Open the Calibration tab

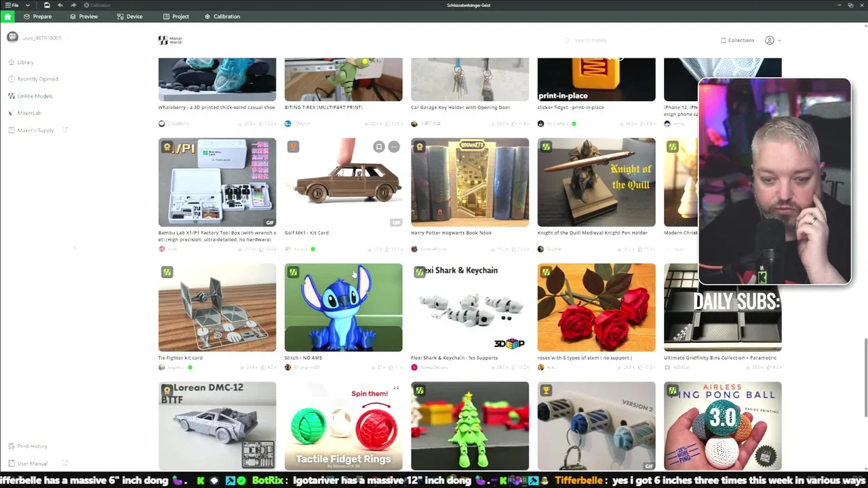point(222,16)
